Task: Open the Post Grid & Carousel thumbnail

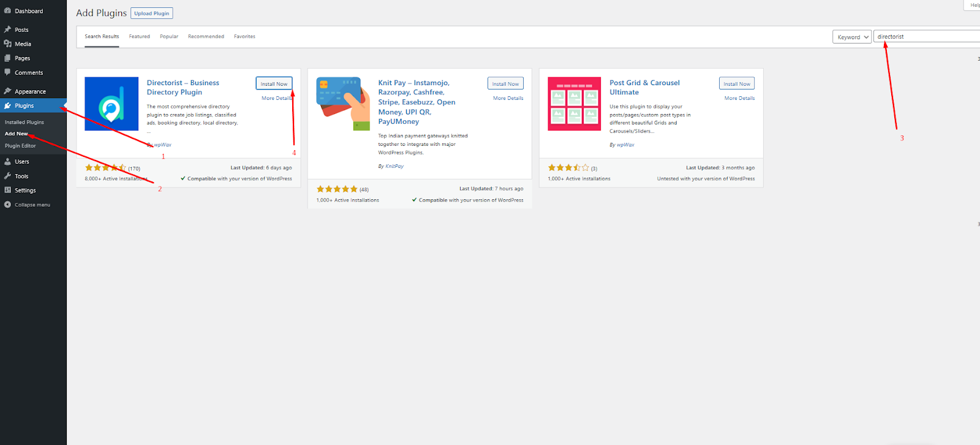Action: click(x=575, y=104)
